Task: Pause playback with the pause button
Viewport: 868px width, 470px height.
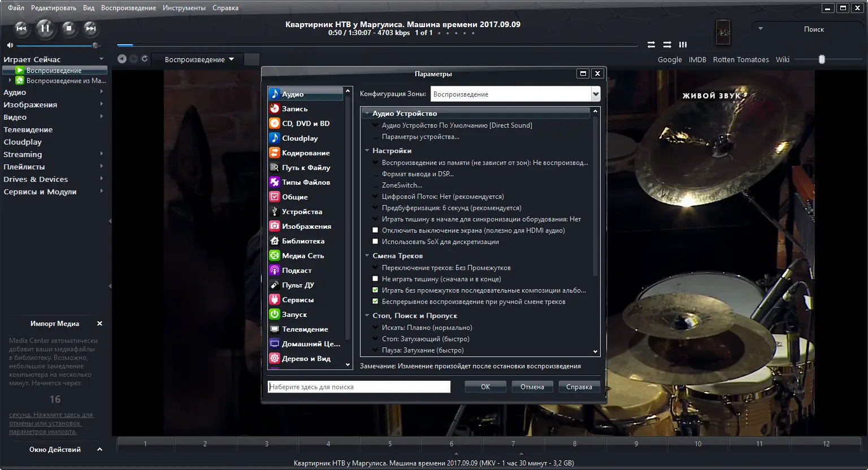Action: click(x=45, y=28)
